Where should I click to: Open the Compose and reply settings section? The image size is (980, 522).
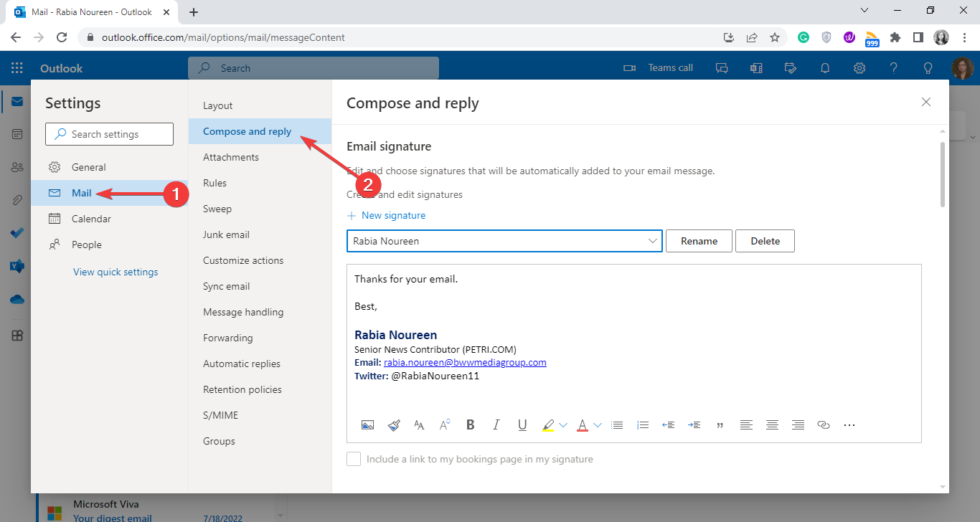coord(247,131)
